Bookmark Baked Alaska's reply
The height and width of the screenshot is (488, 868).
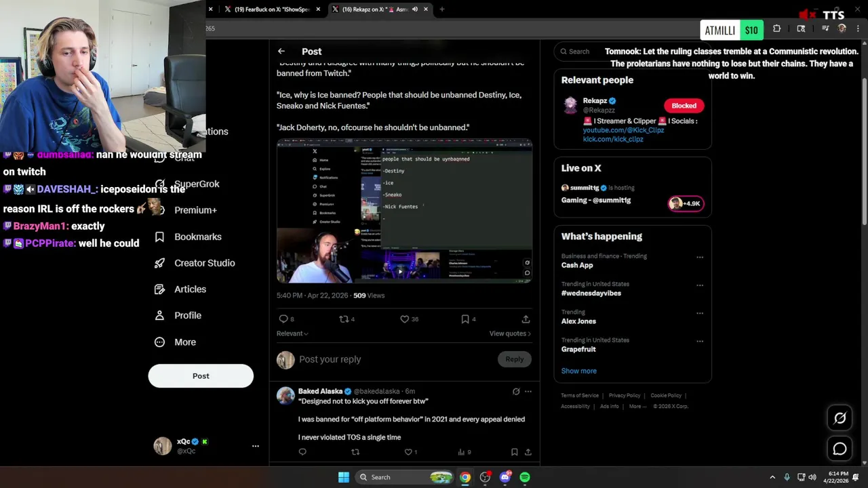pyautogui.click(x=514, y=452)
